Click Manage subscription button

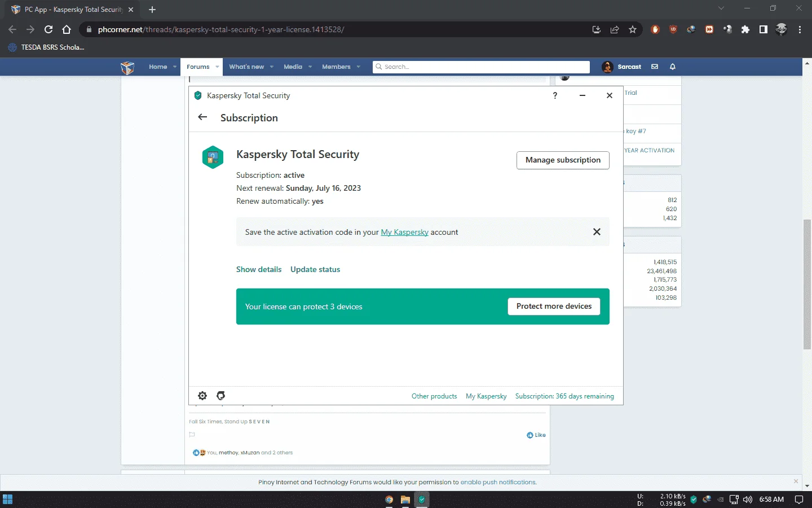[x=563, y=160]
